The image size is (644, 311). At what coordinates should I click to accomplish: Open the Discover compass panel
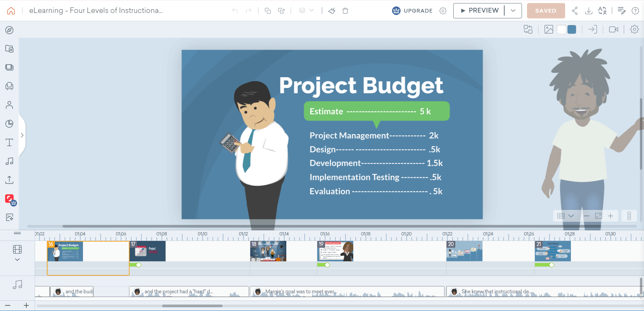click(10, 30)
